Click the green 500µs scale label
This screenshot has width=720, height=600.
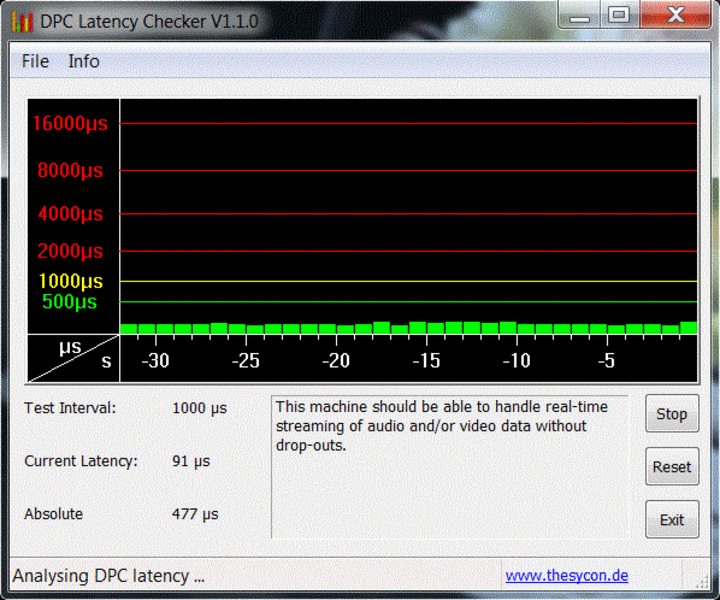[69, 302]
